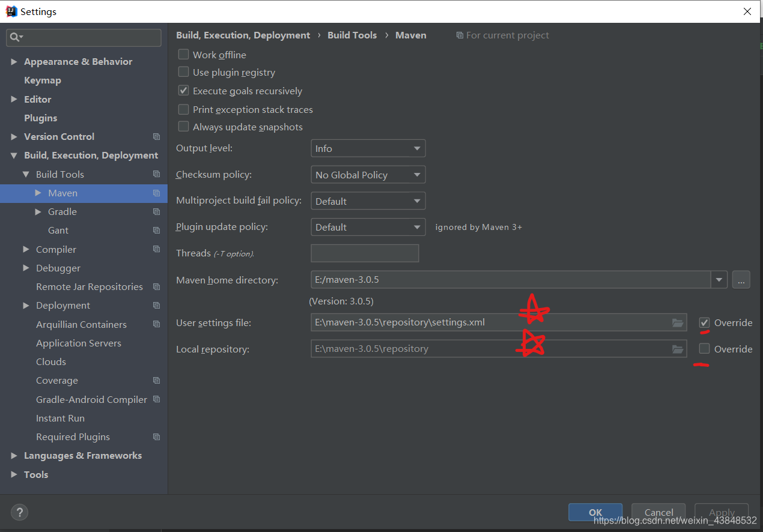The image size is (763, 532).
Task: Enable Print exception stack traces
Action: 184,109
